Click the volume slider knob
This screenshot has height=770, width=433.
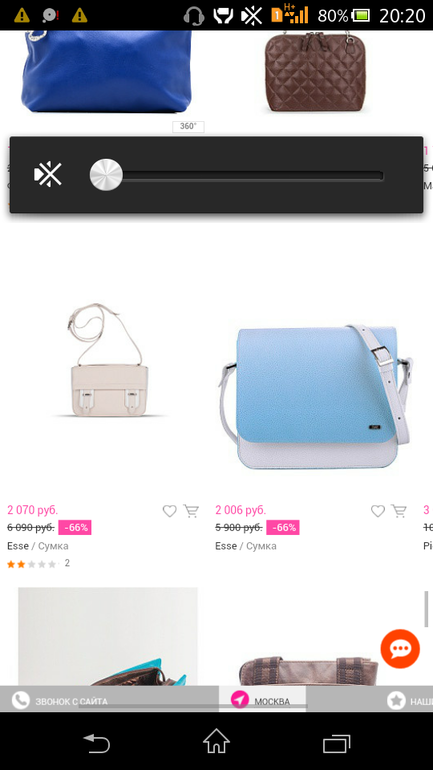coord(106,174)
